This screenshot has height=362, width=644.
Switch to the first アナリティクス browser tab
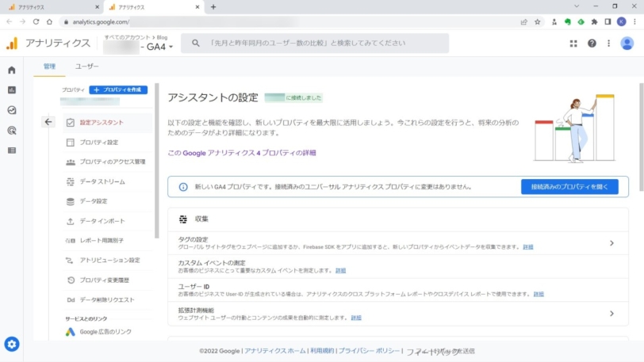52,7
